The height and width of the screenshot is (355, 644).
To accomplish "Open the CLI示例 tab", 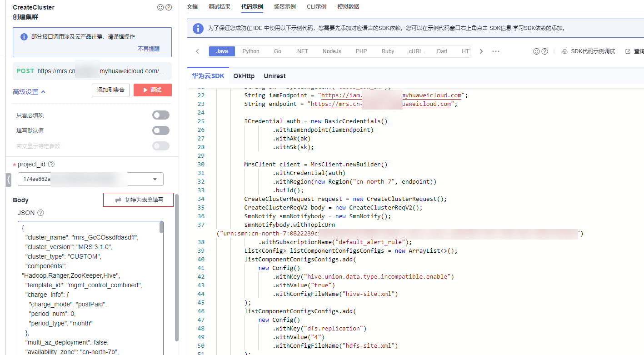I will 316,7.
